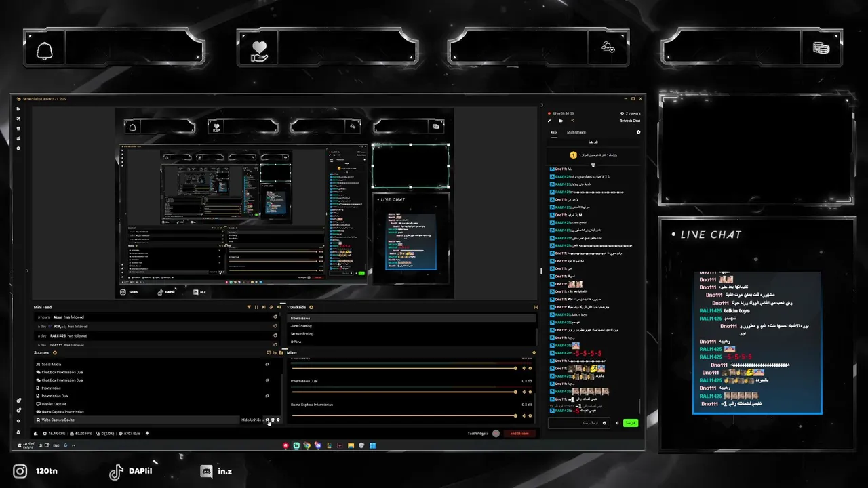Toggle alert sound mute in the Mini Feed header
This screenshot has height=488, width=868.
click(x=279, y=307)
